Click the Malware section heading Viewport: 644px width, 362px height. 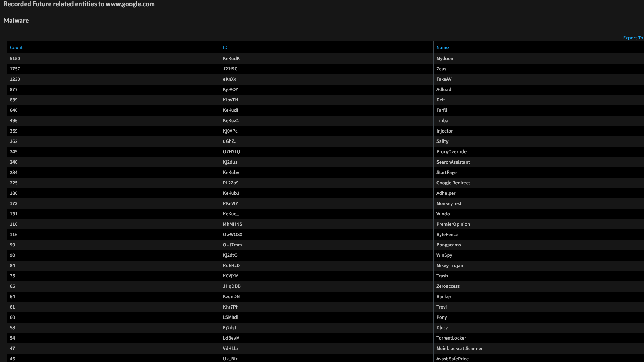[16, 21]
